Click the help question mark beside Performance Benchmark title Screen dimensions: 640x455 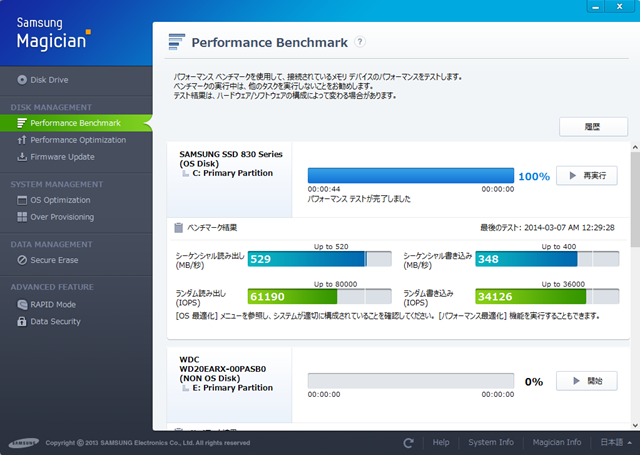tap(360, 42)
